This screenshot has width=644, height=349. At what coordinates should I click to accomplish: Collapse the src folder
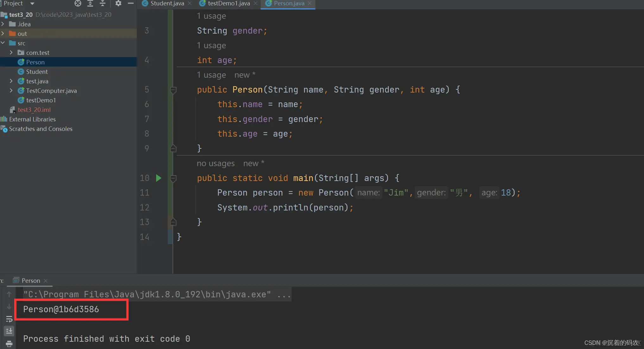(3, 43)
